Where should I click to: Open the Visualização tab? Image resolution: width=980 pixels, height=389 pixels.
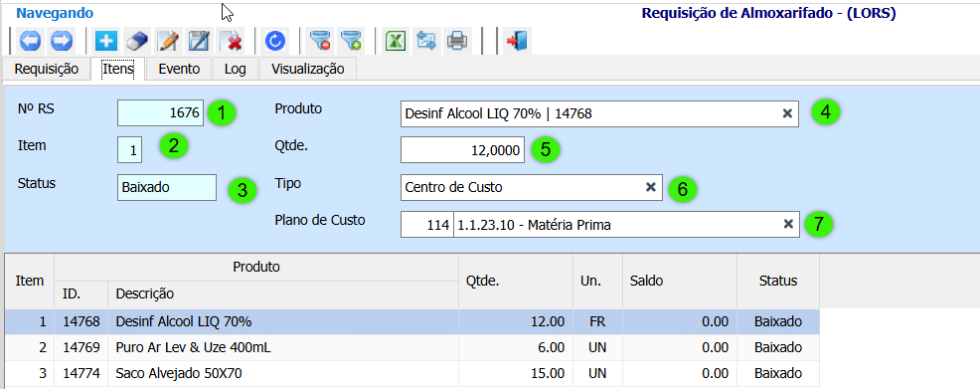[x=307, y=69]
